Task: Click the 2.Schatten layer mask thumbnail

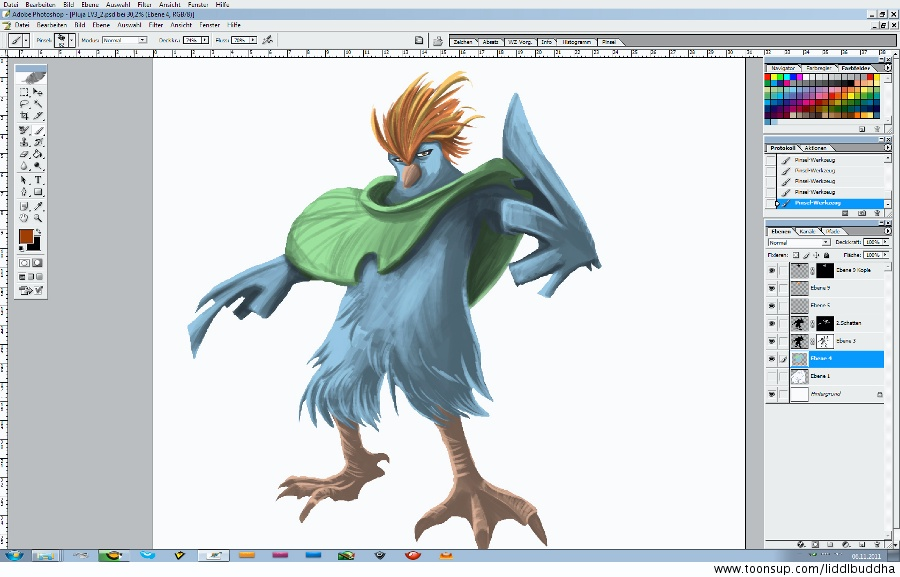Action: 825,324
